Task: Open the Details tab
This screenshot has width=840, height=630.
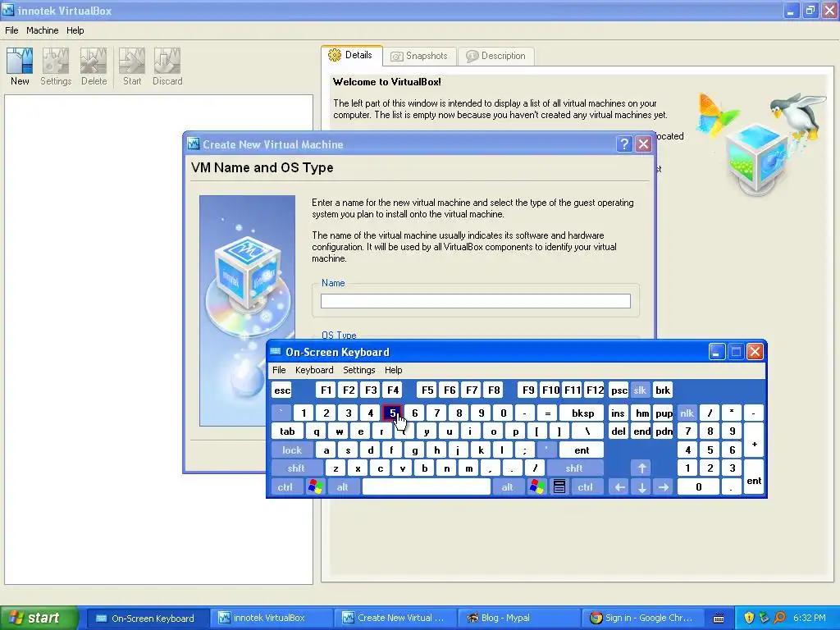Action: [x=351, y=55]
